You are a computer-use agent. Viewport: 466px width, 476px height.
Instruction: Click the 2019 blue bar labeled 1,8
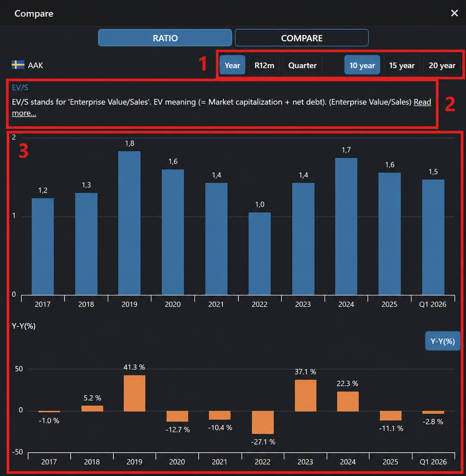(130, 223)
